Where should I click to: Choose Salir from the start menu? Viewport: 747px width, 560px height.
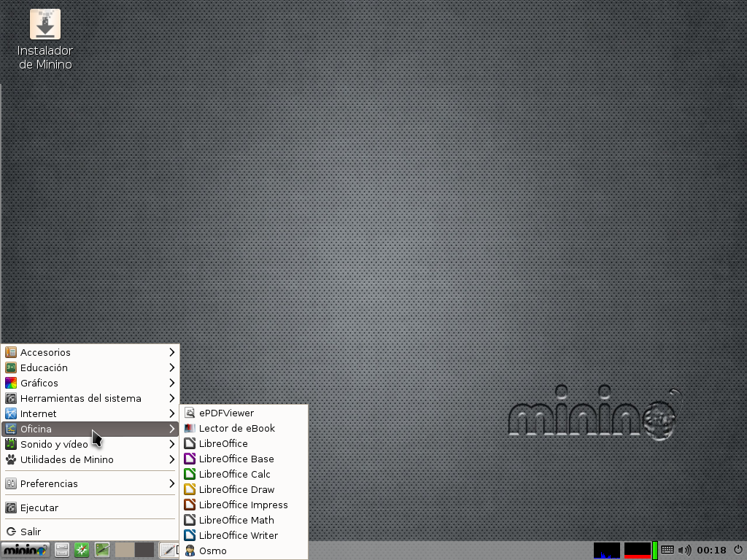tap(31, 532)
